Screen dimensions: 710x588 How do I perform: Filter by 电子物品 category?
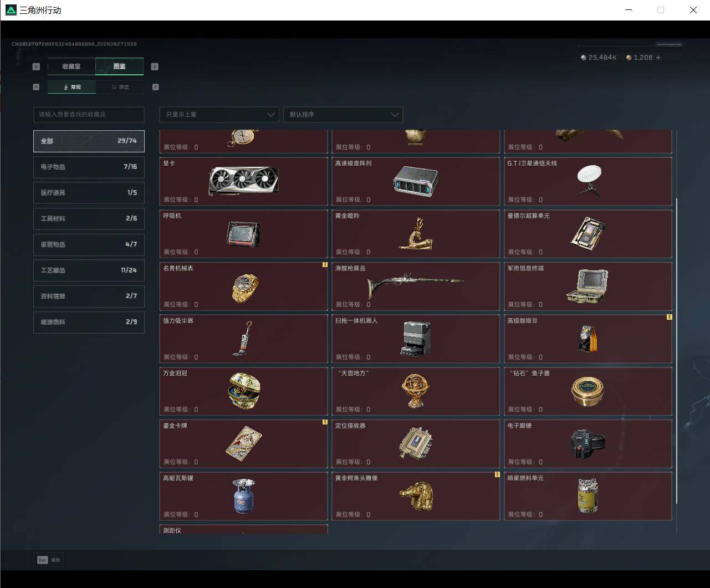tap(89, 167)
